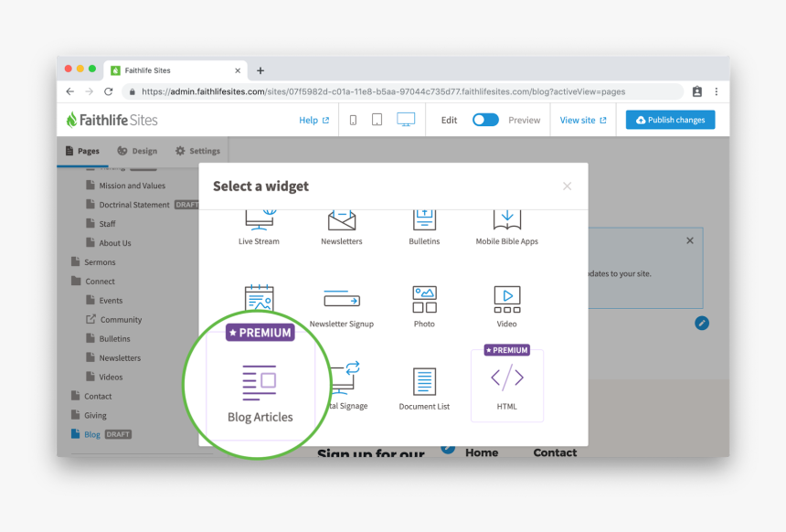The width and height of the screenshot is (786, 532).
Task: Expand the Connect folder in tree
Action: [x=100, y=282]
